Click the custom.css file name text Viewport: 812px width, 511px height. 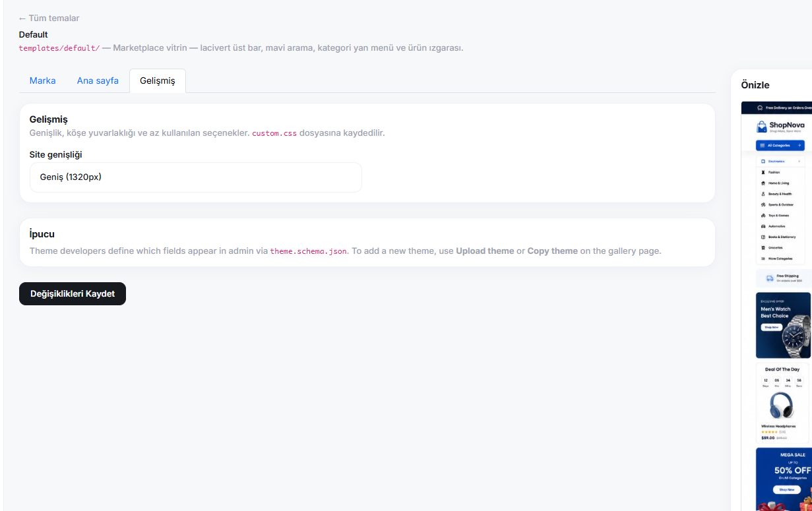[x=274, y=133]
